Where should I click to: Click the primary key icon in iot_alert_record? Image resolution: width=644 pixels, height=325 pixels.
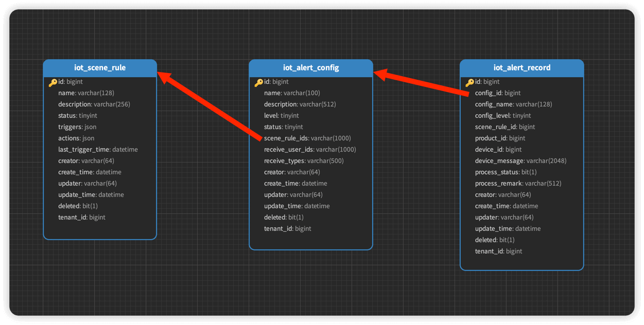tap(469, 82)
